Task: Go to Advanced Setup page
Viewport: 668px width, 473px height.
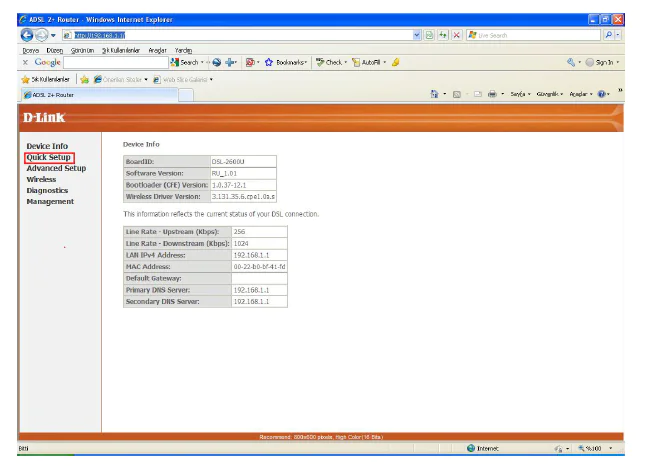Action: point(56,168)
